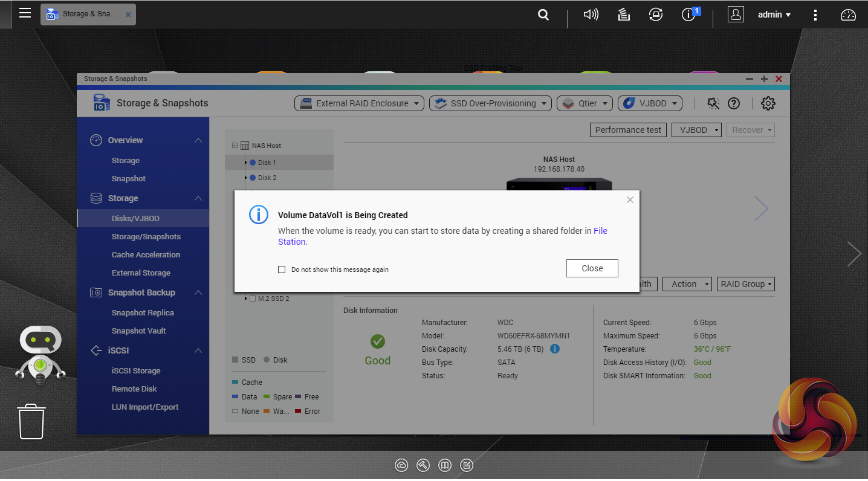
Task: Open Storage & Snapshots settings gear
Action: point(768,103)
